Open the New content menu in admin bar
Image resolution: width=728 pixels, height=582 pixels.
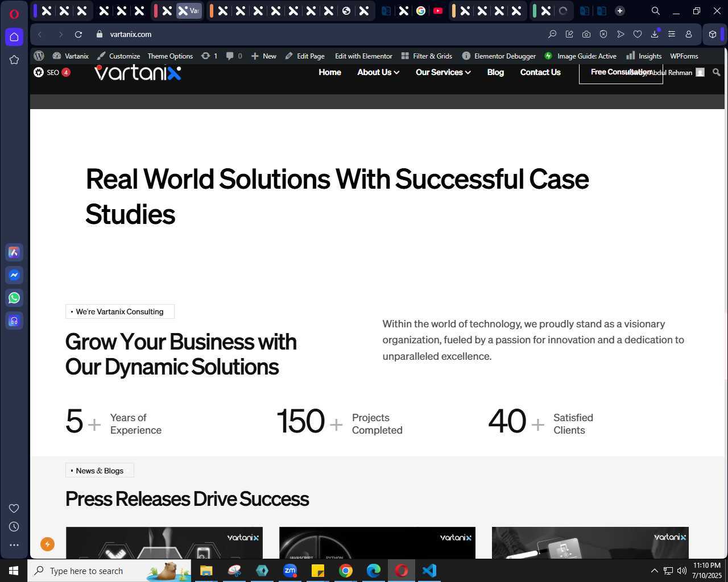[264, 56]
